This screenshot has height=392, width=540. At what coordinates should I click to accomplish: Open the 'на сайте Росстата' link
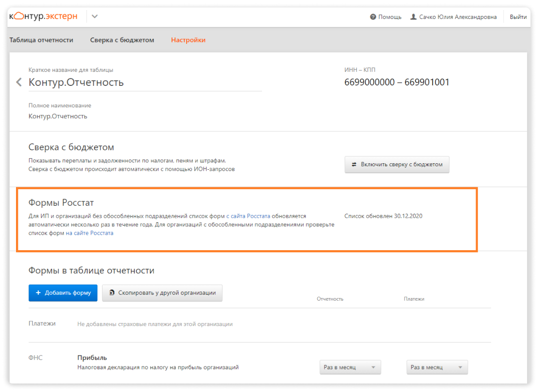coord(89,233)
